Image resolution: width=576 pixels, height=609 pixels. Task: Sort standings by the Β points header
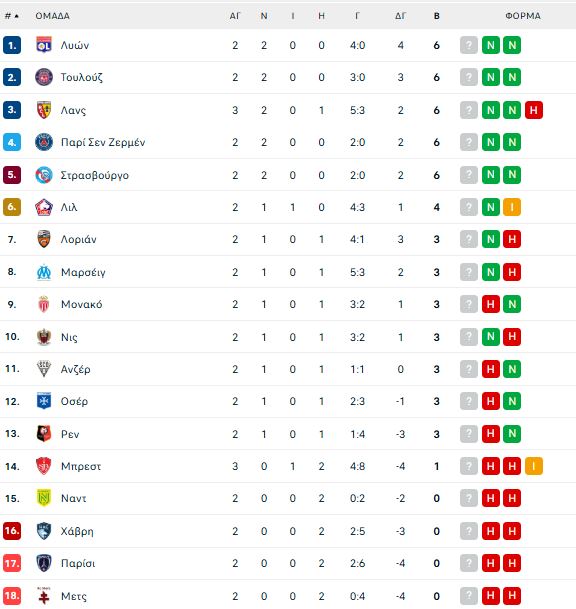point(437,16)
